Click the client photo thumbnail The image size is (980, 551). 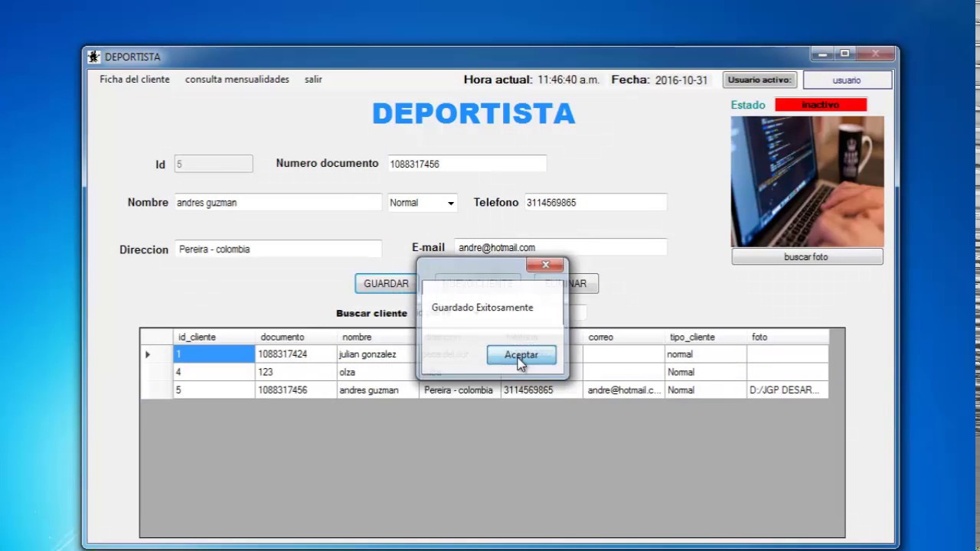point(807,181)
